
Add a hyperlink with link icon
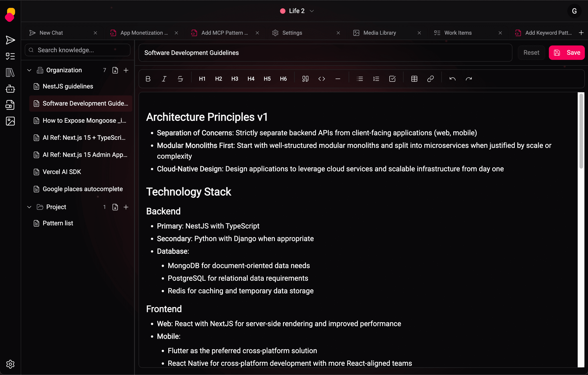(430, 79)
